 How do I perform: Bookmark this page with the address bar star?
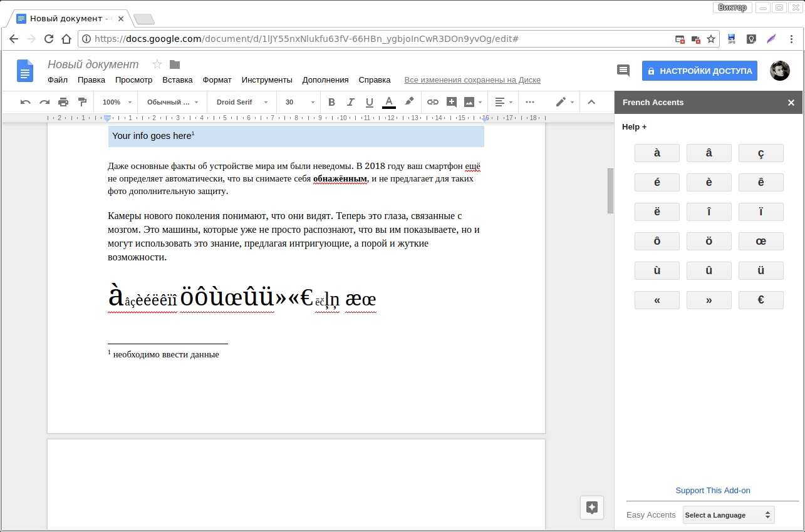click(x=711, y=39)
